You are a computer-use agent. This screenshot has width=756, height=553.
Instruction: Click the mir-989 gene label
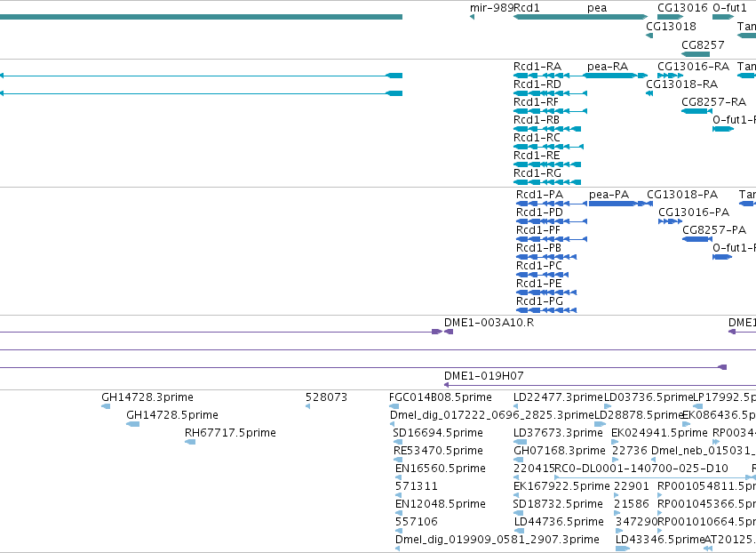(492, 8)
